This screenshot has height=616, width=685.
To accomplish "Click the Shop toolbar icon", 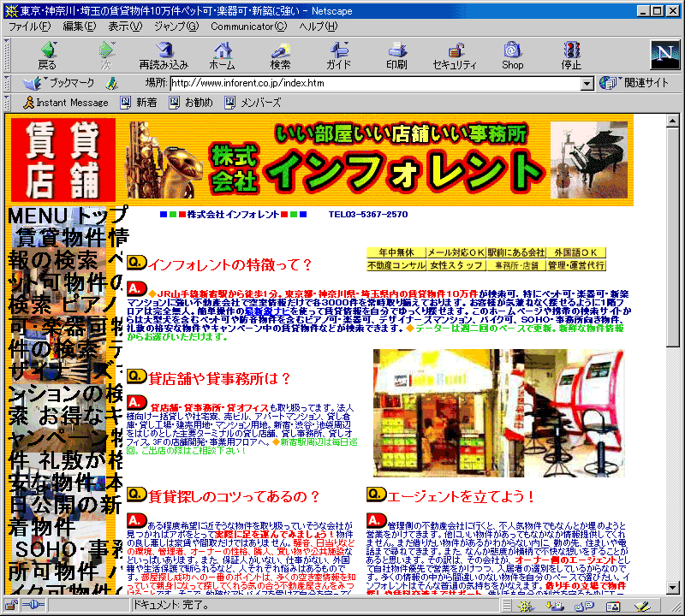I will [512, 56].
